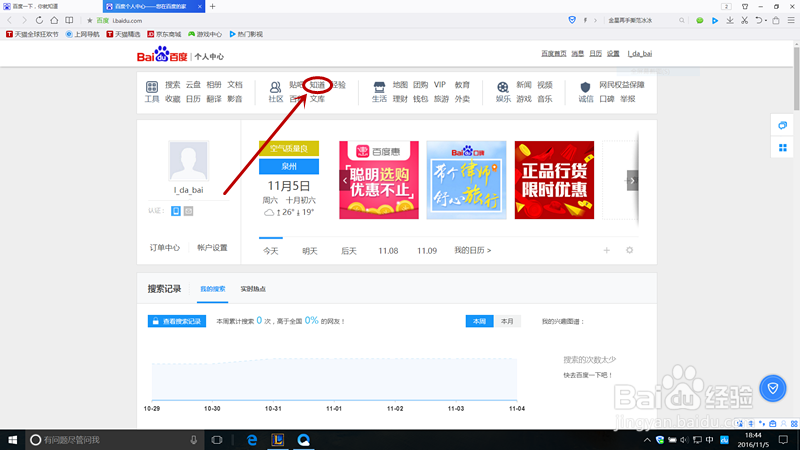Open the Windows Start menu
The height and width of the screenshot is (450, 800).
(12, 440)
